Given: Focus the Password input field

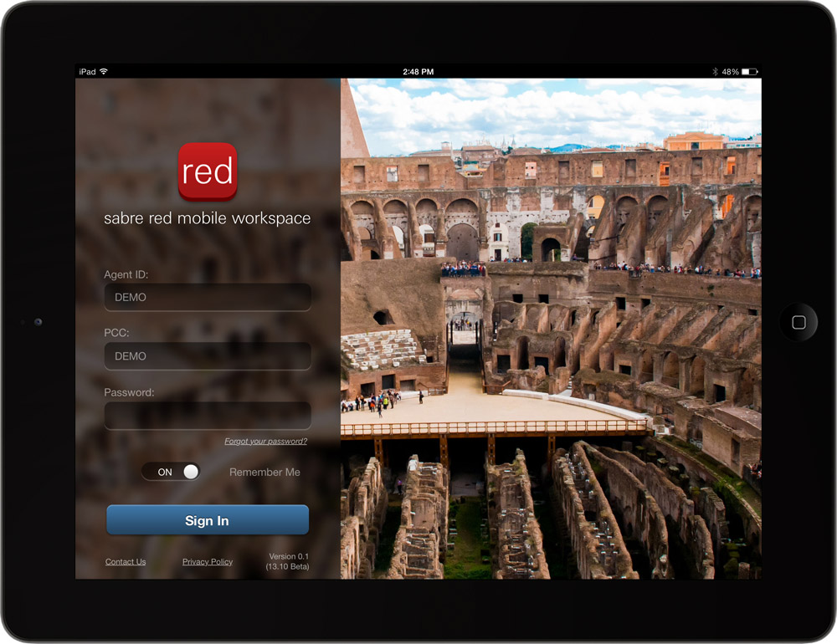Looking at the screenshot, I should [208, 416].
